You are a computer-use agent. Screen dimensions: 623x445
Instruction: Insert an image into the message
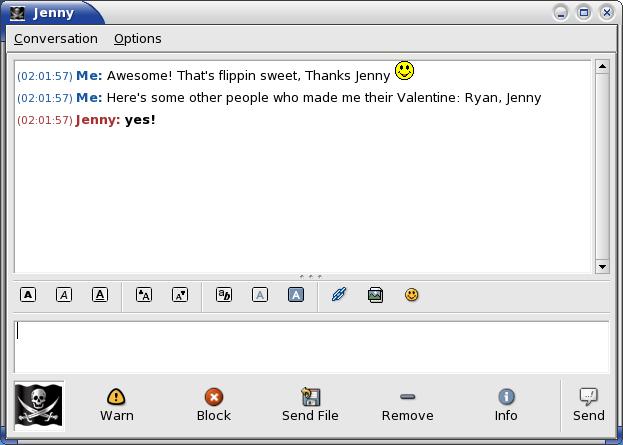375,295
